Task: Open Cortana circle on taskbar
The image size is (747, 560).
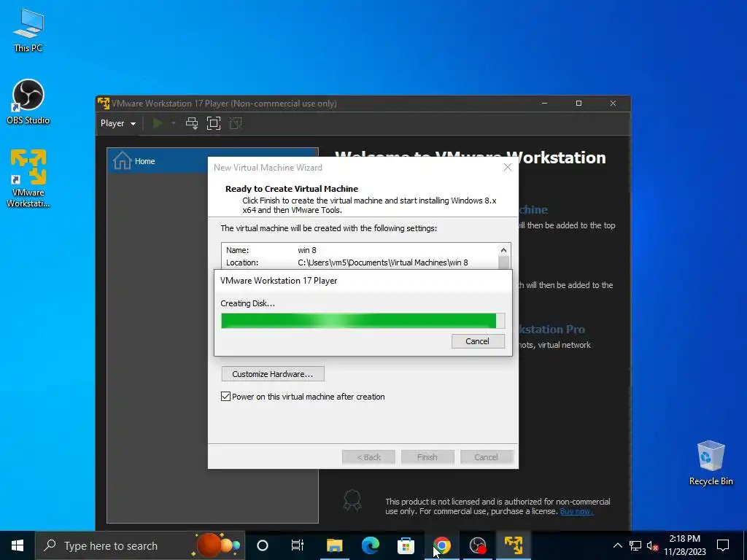Action: [263, 545]
